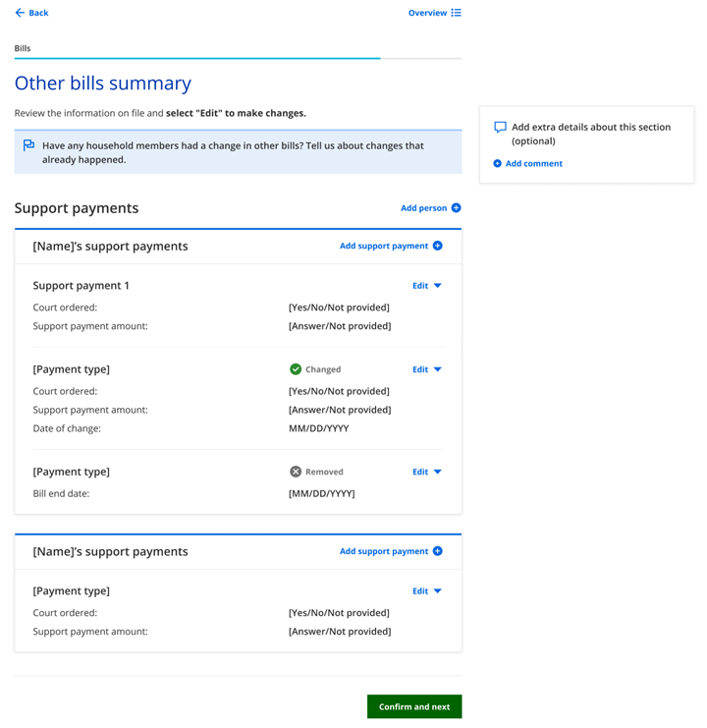Expand Edit dropdown in second person's payment card
The image size is (707, 728).
[x=427, y=591]
